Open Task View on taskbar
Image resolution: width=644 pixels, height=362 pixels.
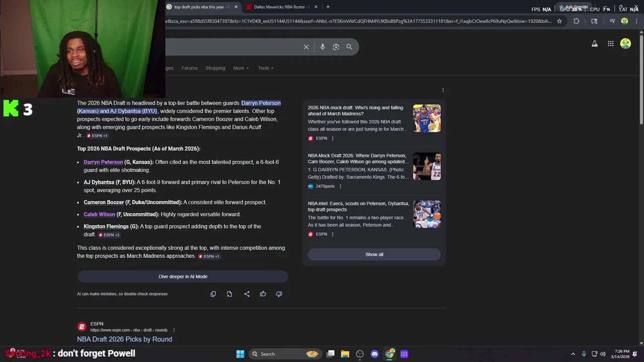coord(331,354)
